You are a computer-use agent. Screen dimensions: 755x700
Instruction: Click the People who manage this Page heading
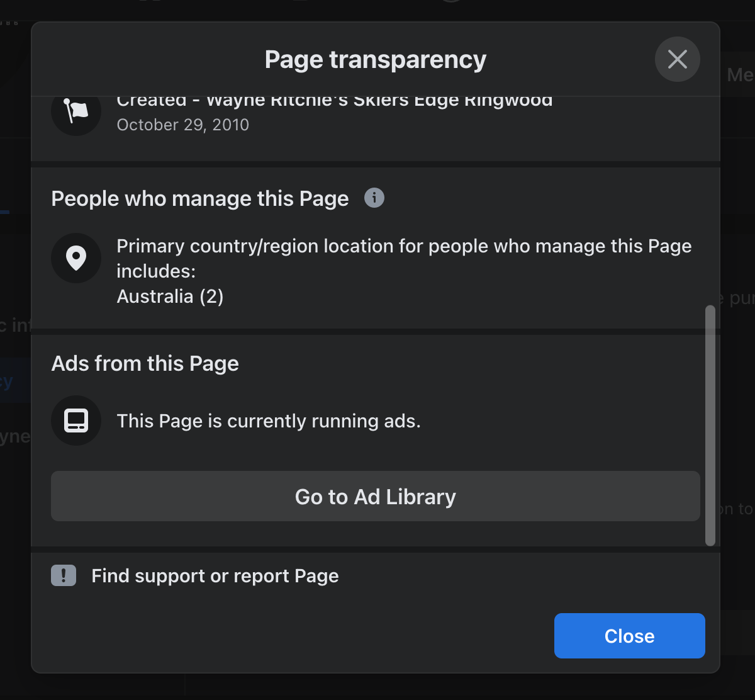coord(200,199)
